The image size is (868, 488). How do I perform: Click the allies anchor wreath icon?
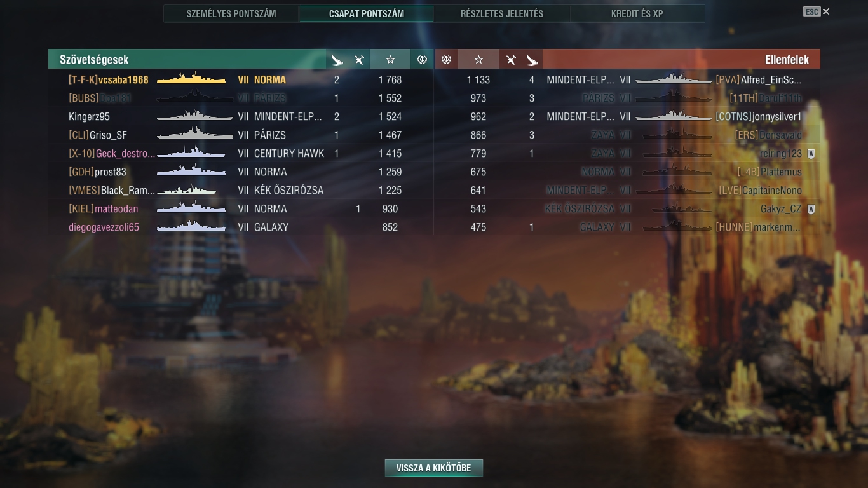click(422, 60)
